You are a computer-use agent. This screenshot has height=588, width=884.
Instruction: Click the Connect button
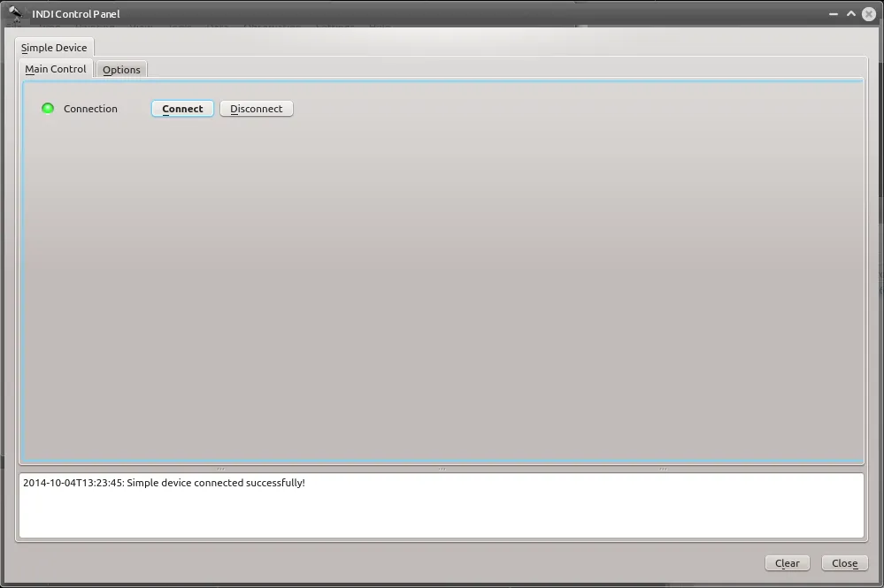(x=182, y=109)
